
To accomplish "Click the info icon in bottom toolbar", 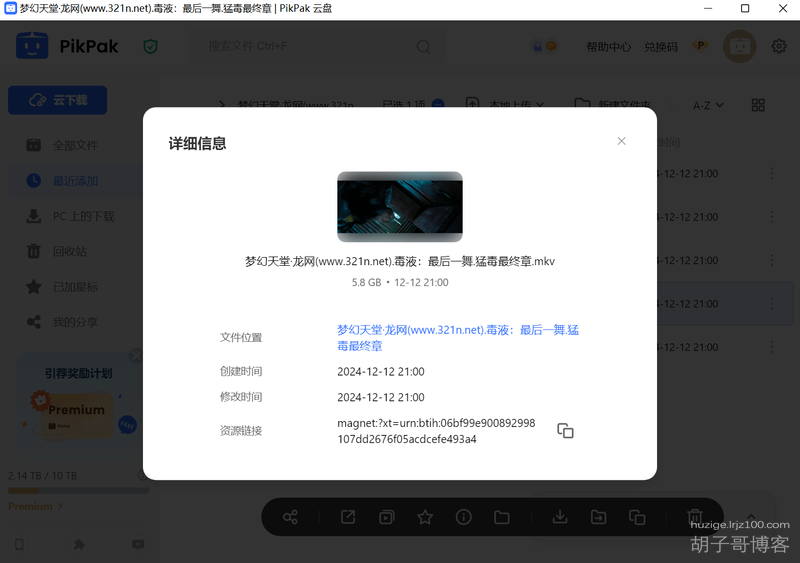I will pyautogui.click(x=463, y=517).
